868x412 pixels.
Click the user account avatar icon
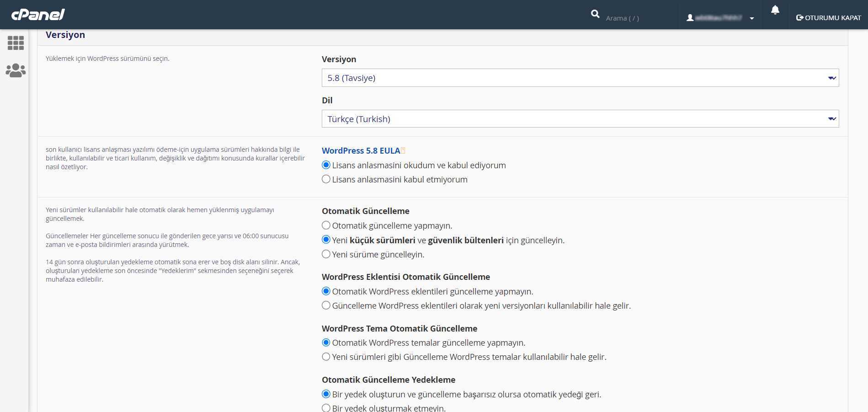[x=690, y=18]
